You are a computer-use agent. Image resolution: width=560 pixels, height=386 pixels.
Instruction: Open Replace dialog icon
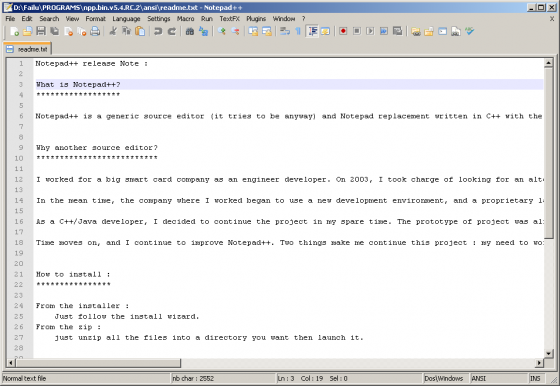click(203, 31)
